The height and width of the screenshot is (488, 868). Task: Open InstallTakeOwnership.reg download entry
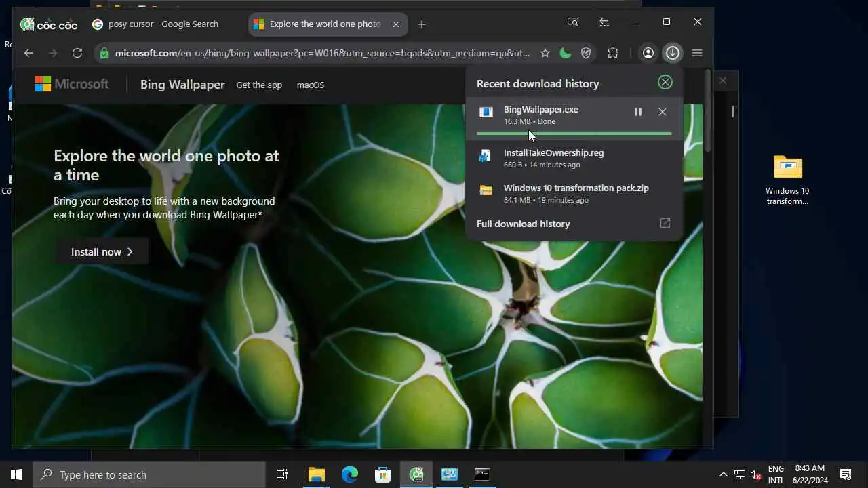click(x=574, y=158)
